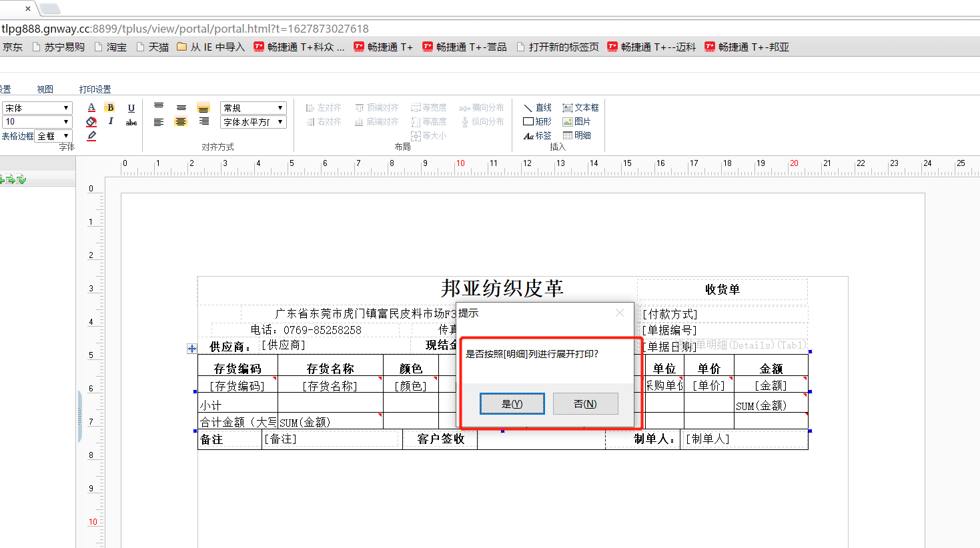Open the 淘宝 bookmark

111,47
